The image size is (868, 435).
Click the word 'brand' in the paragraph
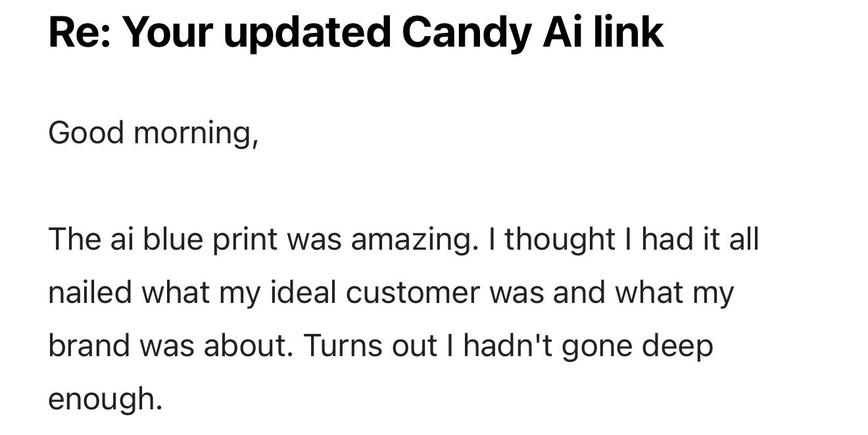click(89, 346)
